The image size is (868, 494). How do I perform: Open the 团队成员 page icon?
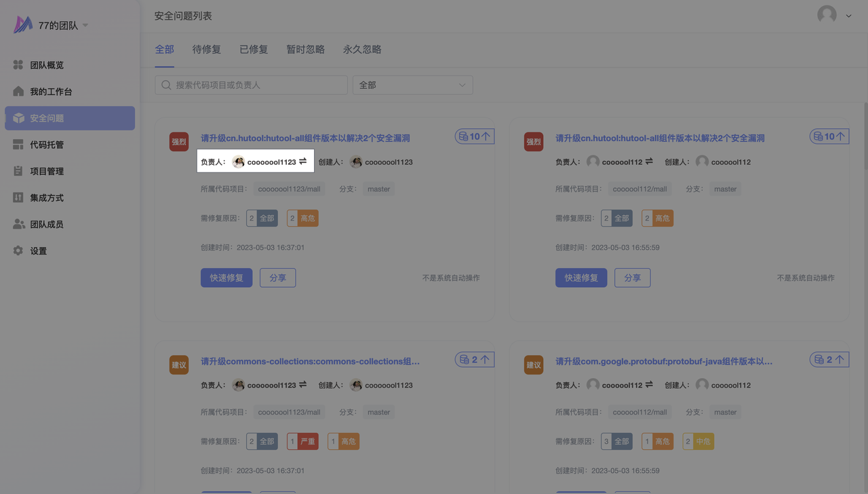pyautogui.click(x=18, y=224)
